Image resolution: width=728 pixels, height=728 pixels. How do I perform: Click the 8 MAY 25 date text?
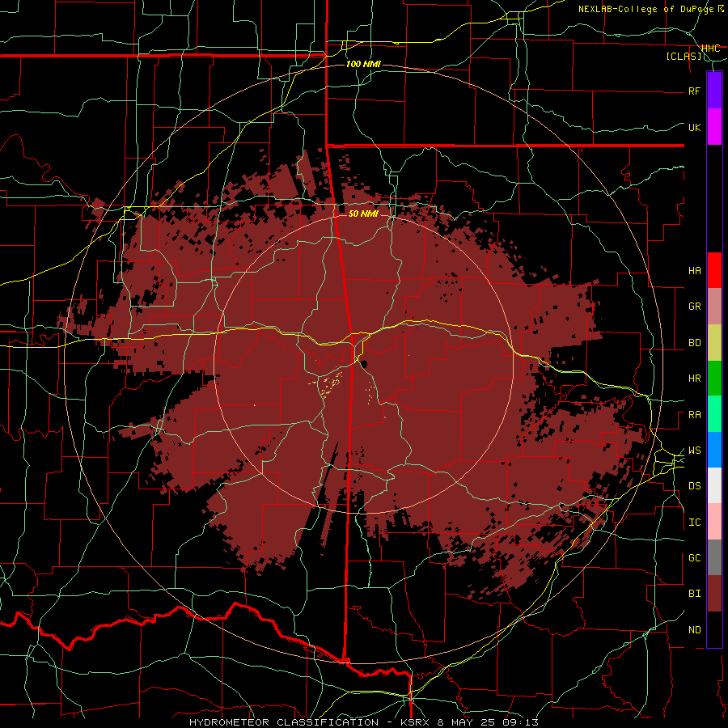[x=466, y=722]
